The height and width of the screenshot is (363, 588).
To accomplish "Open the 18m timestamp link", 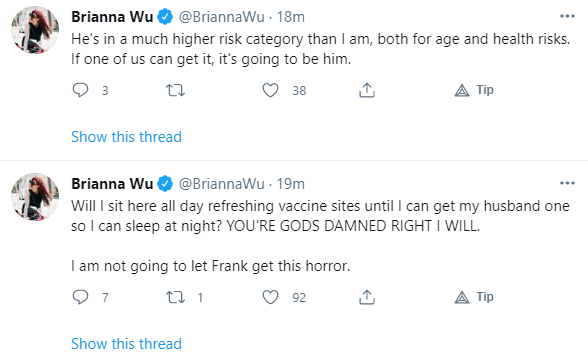I will click(290, 17).
